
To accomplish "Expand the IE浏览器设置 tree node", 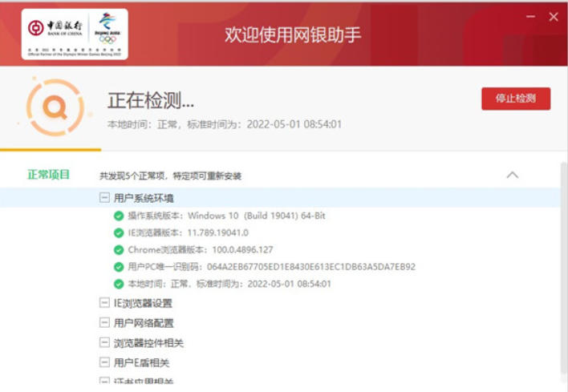I will click(104, 303).
